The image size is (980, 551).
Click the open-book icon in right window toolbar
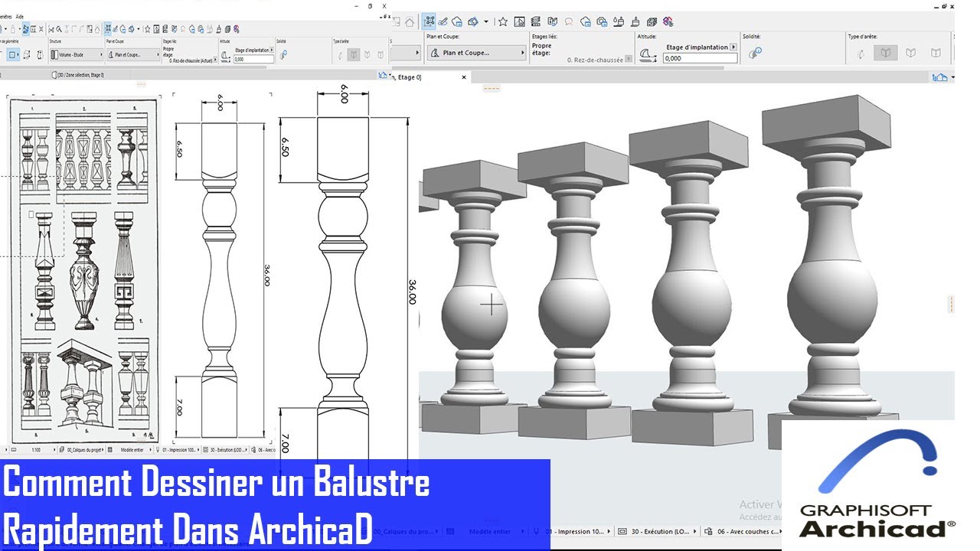pos(552,21)
